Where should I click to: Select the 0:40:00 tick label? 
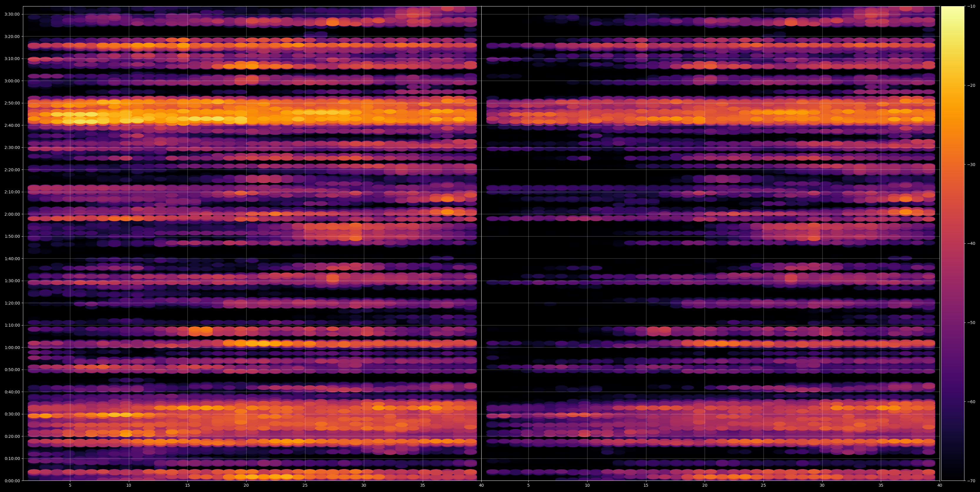click(12, 392)
